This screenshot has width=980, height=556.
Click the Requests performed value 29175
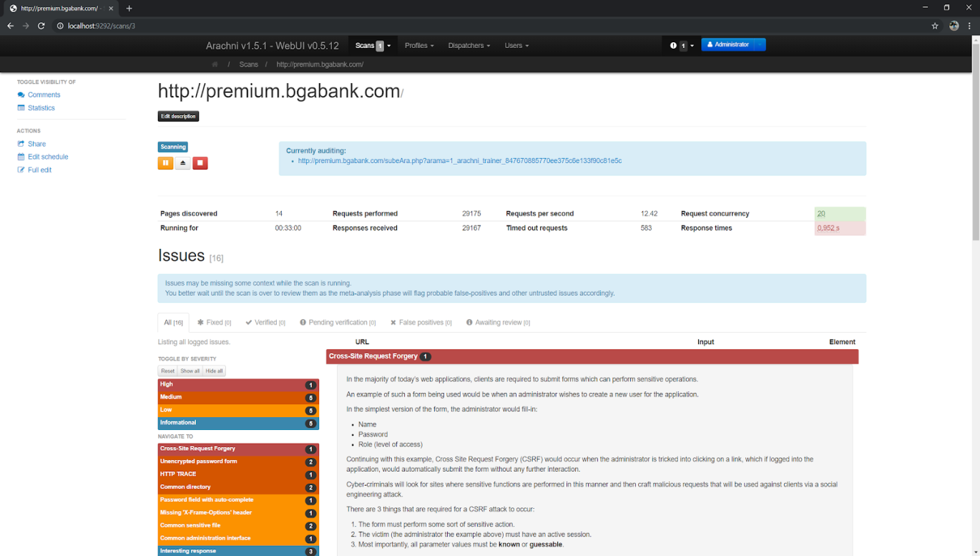pyautogui.click(x=471, y=214)
